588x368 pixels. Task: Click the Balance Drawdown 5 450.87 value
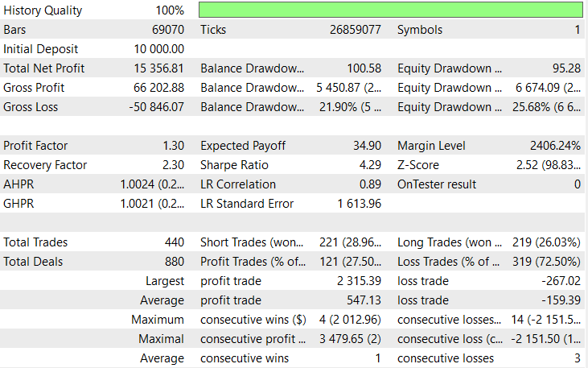point(348,88)
